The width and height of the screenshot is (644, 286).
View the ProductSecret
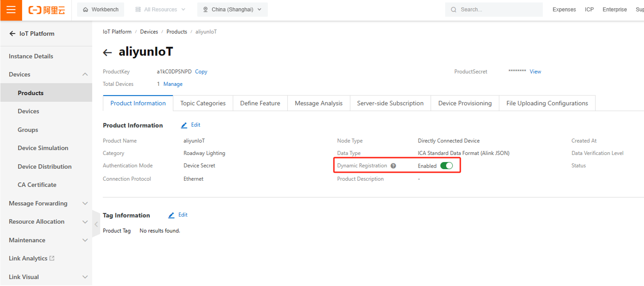pos(535,72)
